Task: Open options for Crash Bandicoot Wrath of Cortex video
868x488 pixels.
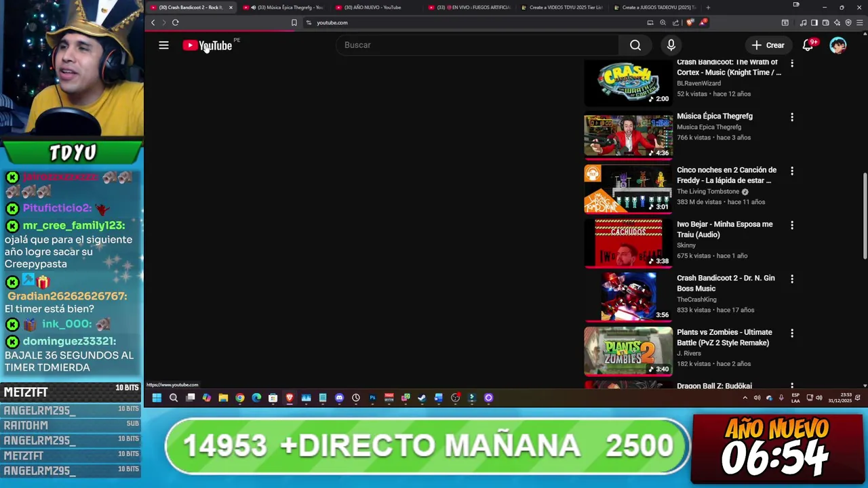Action: (x=792, y=63)
